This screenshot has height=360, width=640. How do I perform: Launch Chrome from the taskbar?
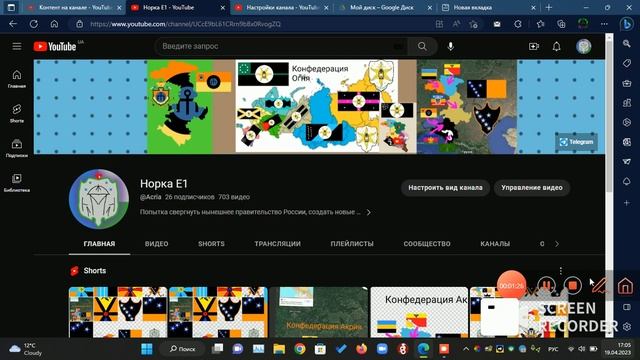300,349
